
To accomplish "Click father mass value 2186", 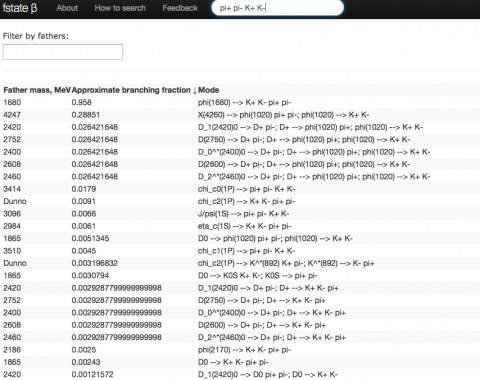I will tap(12, 350).
